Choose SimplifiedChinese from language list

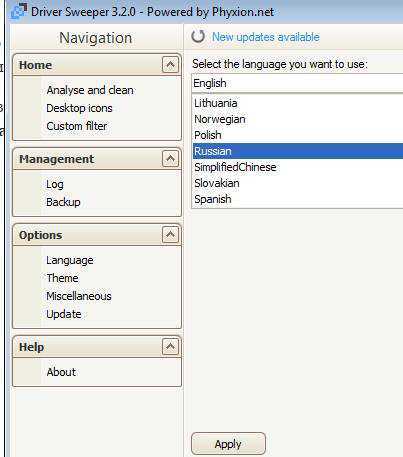click(298, 167)
